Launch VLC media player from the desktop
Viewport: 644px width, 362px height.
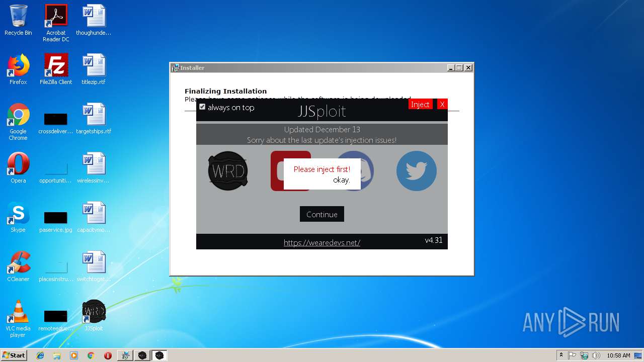pyautogui.click(x=18, y=319)
